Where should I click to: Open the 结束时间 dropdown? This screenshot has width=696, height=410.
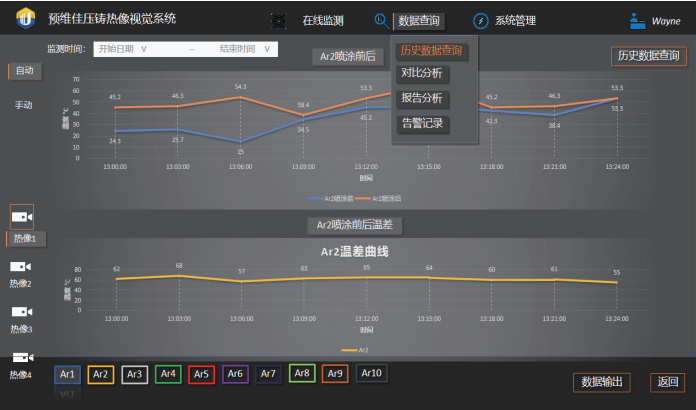pos(245,49)
